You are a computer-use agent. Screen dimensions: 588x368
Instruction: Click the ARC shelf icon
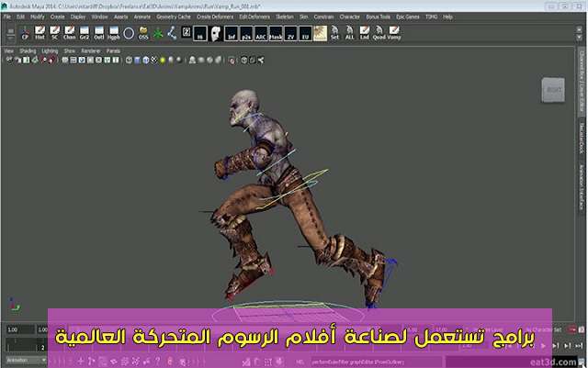coord(261,33)
